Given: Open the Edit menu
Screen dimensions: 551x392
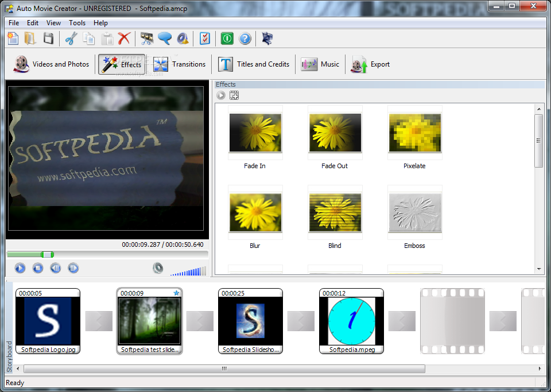Looking at the screenshot, I should 33,23.
